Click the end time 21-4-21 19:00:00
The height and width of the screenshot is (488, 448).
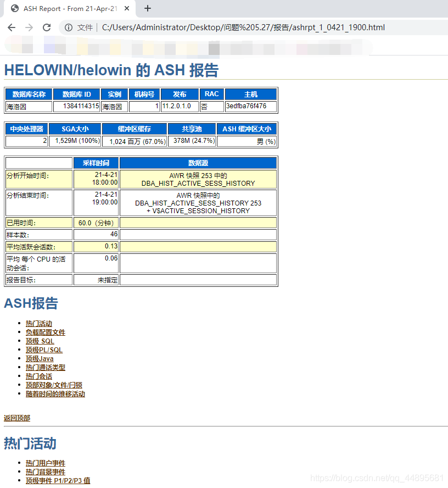click(x=96, y=203)
